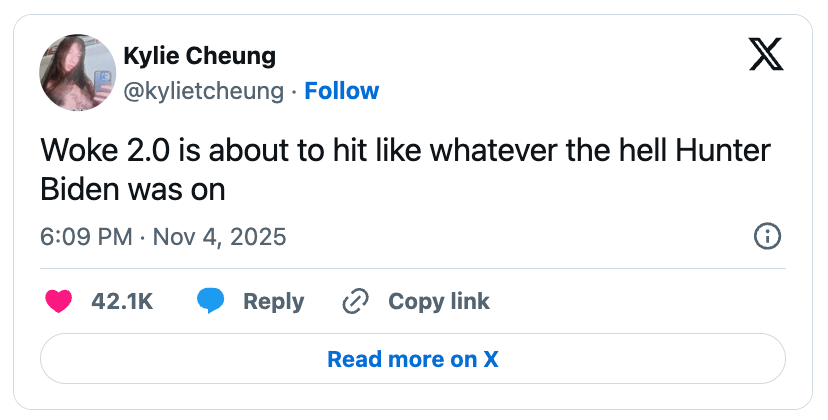Click the chain link copy icon
The image size is (828, 420).
(355, 301)
